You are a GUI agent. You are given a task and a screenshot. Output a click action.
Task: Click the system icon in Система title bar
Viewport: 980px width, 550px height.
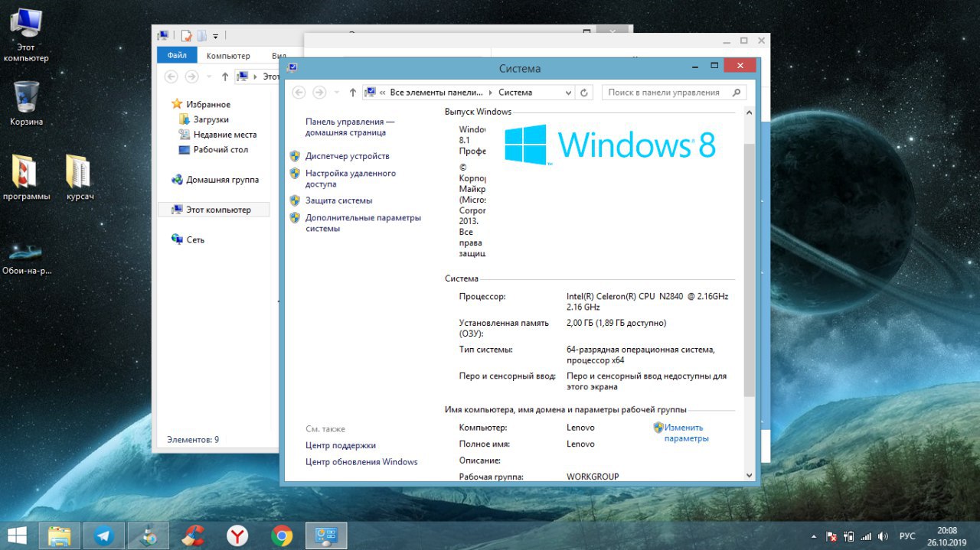pos(292,67)
